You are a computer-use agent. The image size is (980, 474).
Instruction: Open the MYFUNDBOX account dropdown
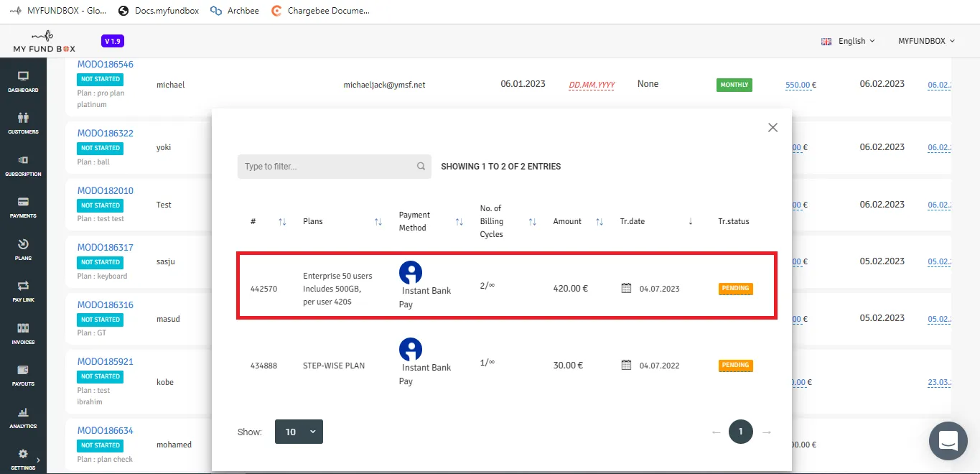coord(926,41)
